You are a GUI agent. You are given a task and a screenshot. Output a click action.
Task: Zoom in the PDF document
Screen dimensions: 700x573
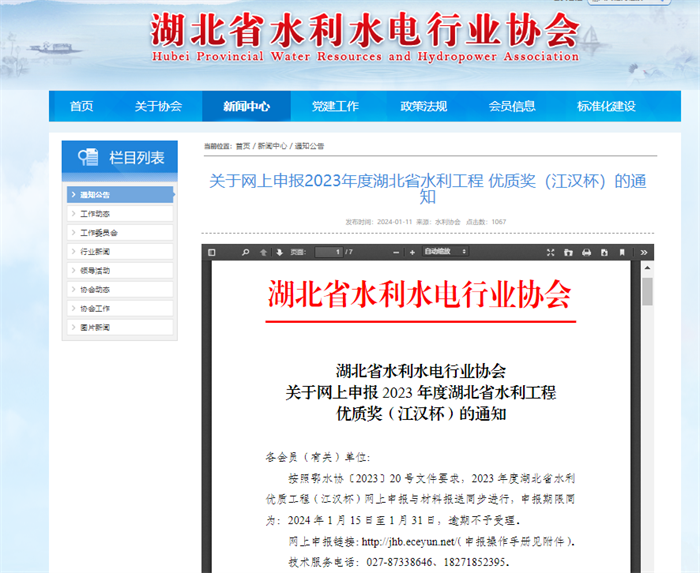click(x=412, y=253)
